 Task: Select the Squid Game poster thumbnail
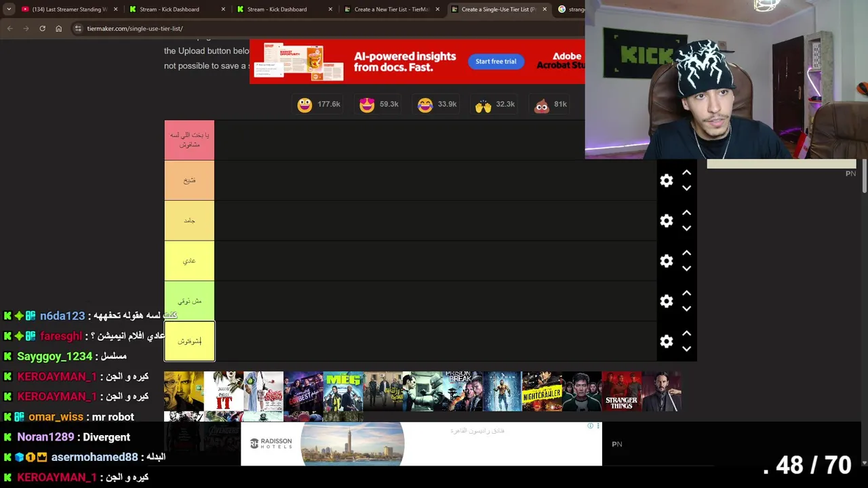pyautogui.click(x=581, y=391)
